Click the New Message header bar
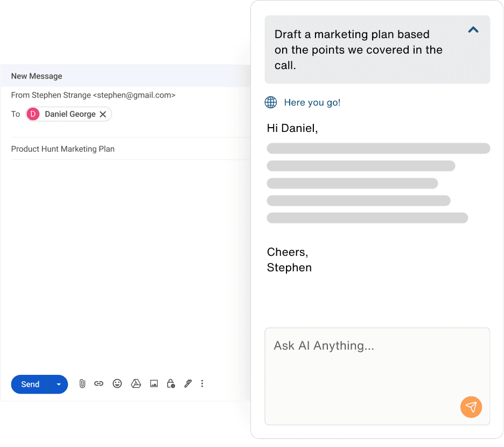The height and width of the screenshot is (447, 504). tap(125, 76)
